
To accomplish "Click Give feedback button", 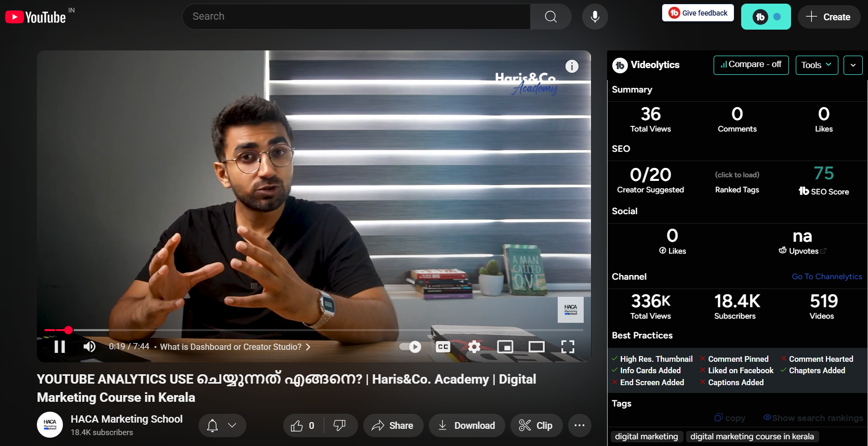I will coord(698,13).
